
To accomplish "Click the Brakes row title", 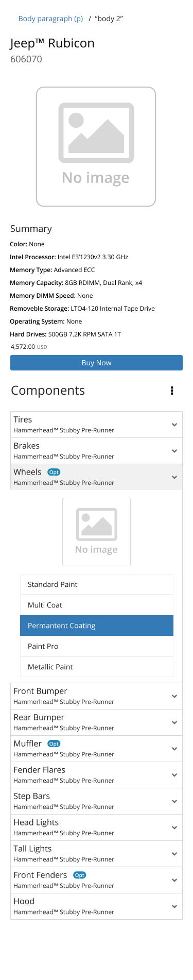I will point(27,446).
